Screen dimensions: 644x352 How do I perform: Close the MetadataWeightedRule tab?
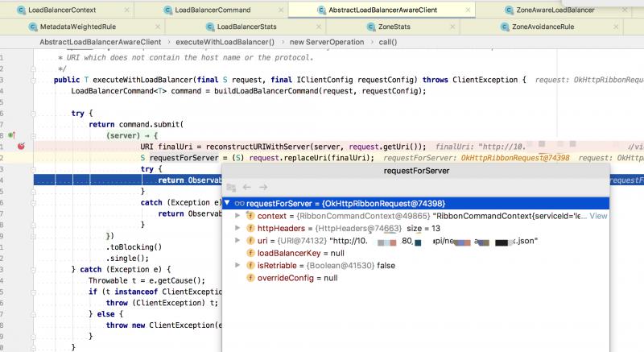click(158, 27)
